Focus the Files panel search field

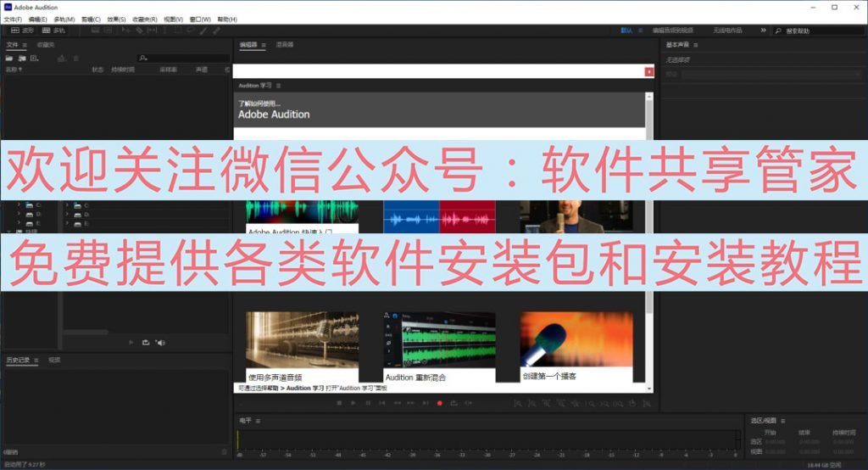tap(183, 59)
